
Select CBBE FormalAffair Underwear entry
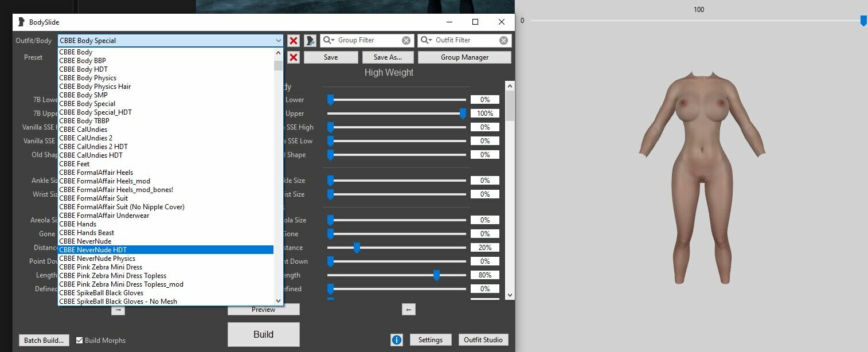point(165,215)
